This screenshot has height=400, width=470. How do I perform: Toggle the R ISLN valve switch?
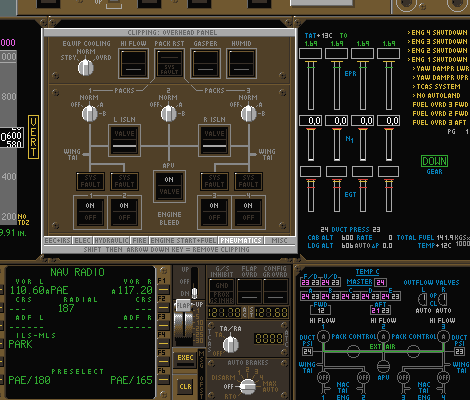point(214,141)
